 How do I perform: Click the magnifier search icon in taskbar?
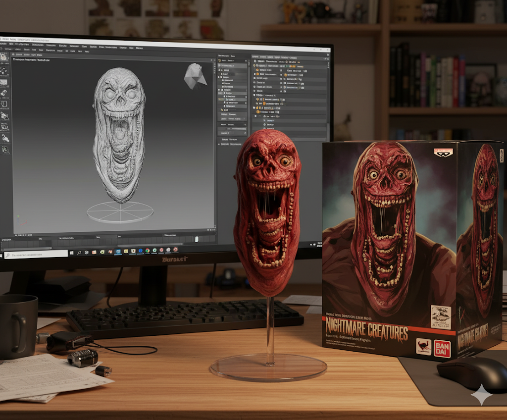(x=79, y=253)
